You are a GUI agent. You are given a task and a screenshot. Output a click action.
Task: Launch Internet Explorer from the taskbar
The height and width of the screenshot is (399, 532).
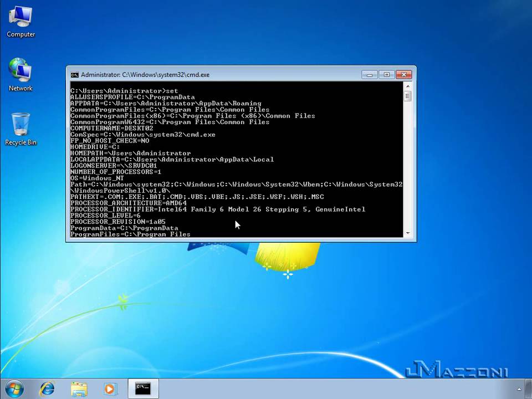click(47, 389)
